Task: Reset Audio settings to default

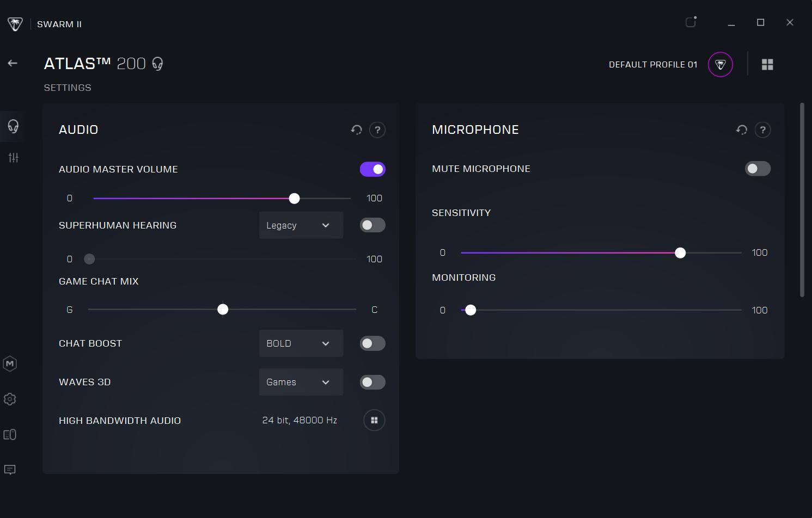Action: (x=356, y=129)
